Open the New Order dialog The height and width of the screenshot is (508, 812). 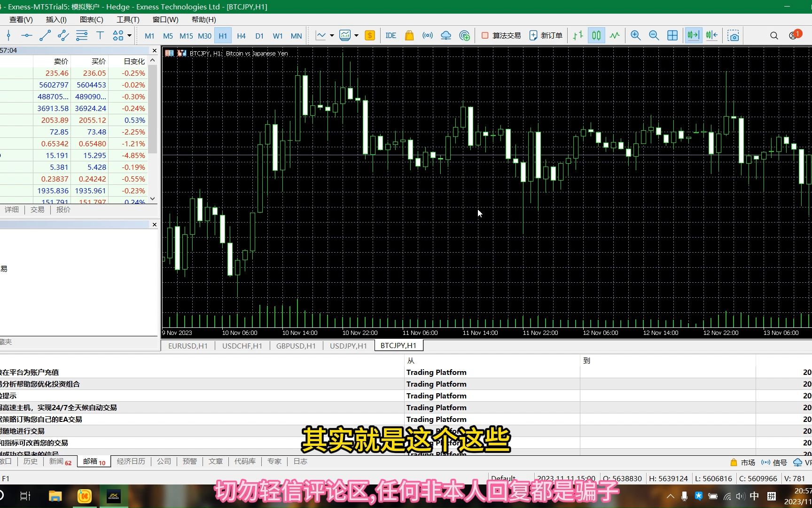pos(546,35)
